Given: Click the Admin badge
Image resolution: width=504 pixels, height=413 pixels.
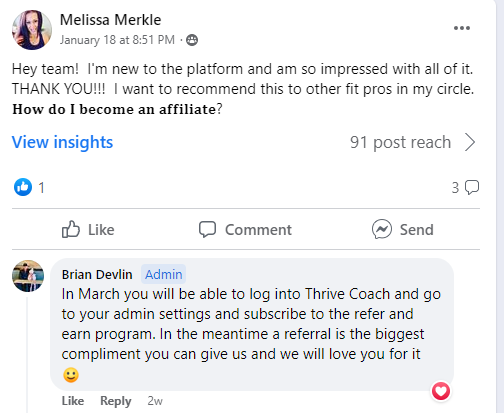Looking at the screenshot, I should 163,274.
